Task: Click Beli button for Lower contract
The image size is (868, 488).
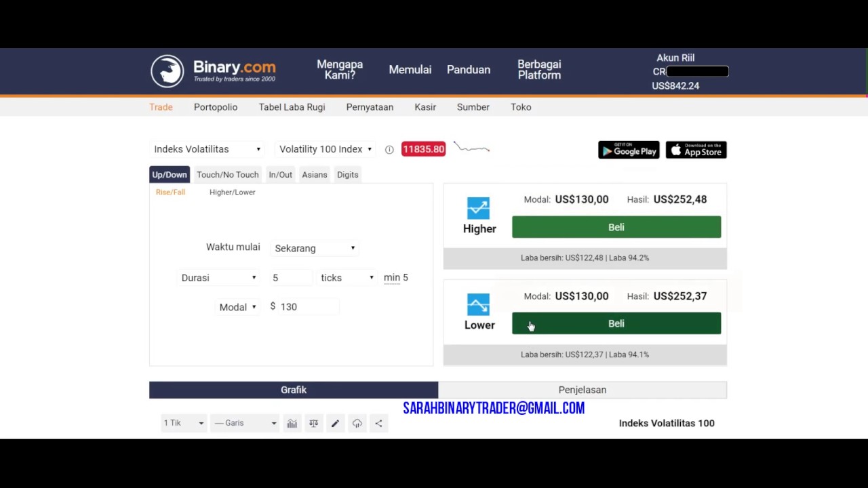Action: click(616, 323)
